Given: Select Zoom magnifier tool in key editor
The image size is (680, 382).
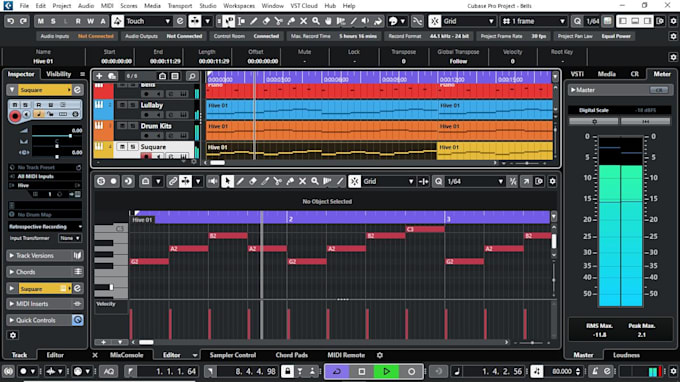Looking at the screenshot, I should click(x=315, y=181).
